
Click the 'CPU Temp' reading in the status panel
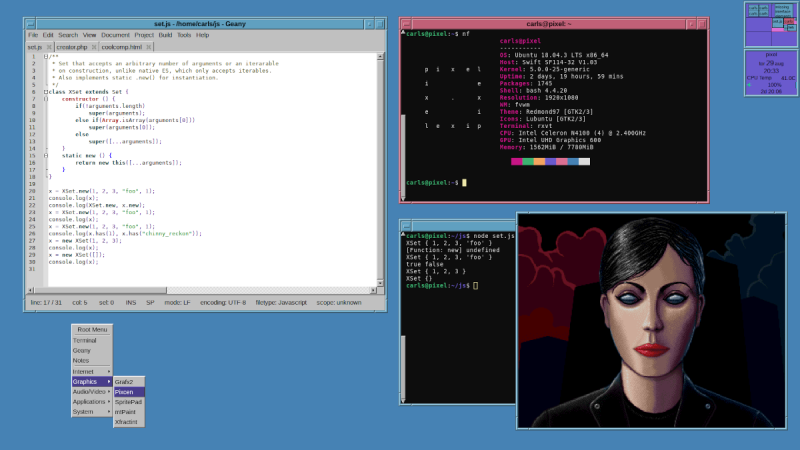[771, 78]
